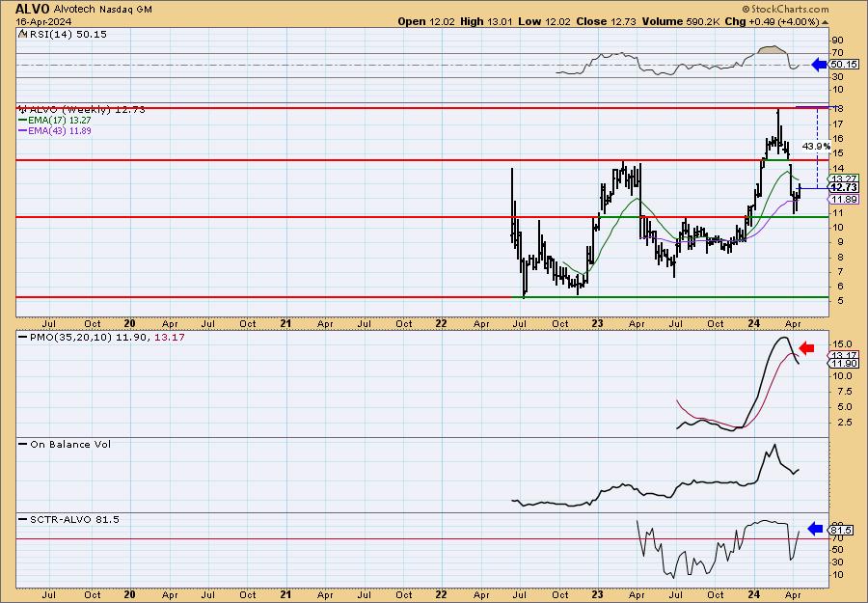This screenshot has width=868, height=603.
Task: Click the ALVO ticker symbol in the title
Action: click(x=33, y=9)
